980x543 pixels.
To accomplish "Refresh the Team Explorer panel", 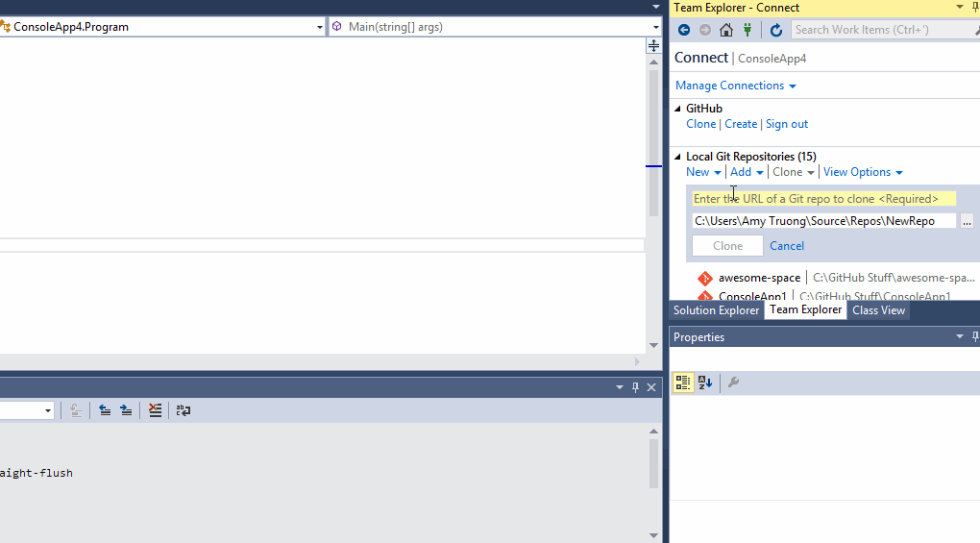I will point(776,30).
